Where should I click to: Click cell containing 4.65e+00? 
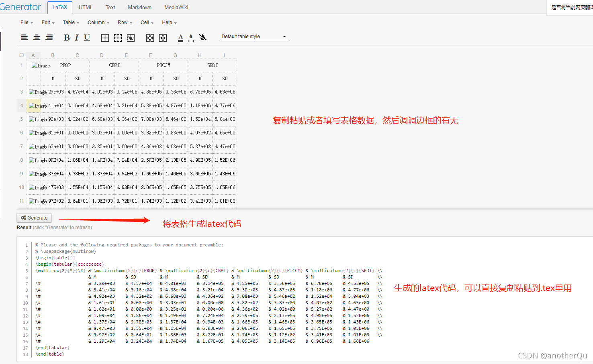click(x=225, y=133)
